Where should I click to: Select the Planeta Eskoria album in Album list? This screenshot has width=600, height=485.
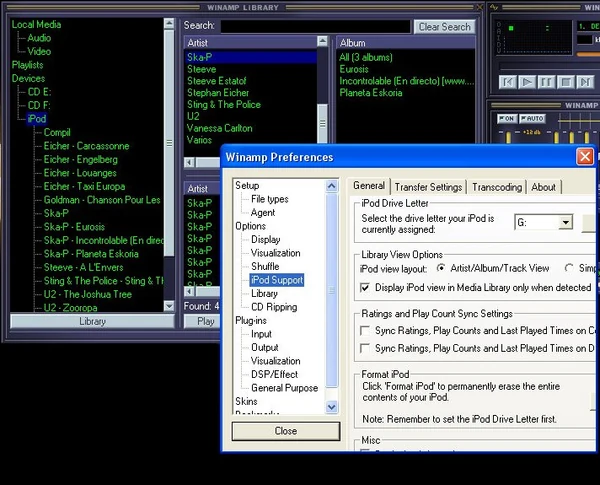[371, 93]
